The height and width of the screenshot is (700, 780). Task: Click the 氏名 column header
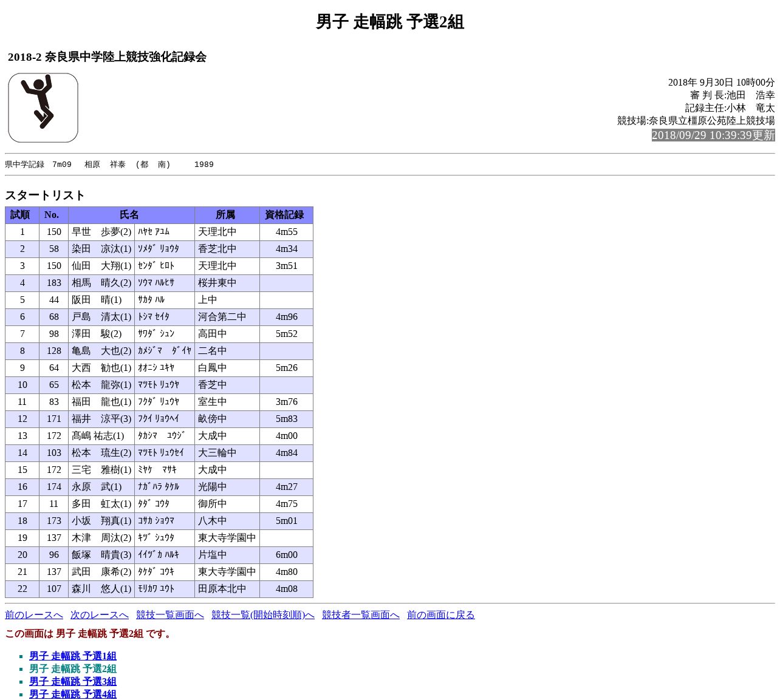click(x=132, y=215)
